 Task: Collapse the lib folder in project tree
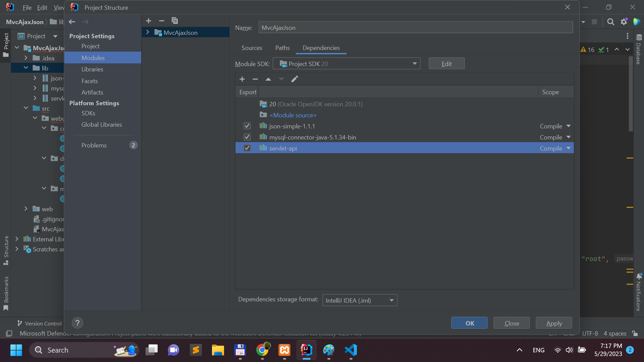coord(26,68)
